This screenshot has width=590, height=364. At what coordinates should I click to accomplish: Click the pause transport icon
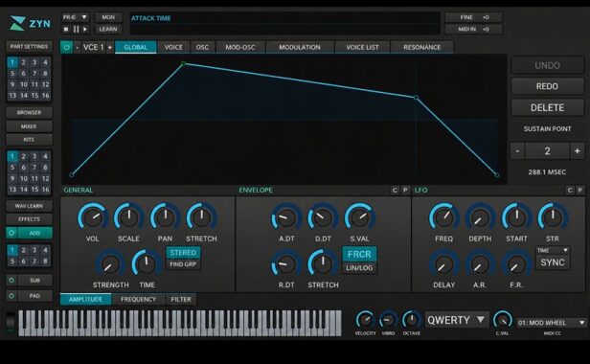[x=76, y=29]
